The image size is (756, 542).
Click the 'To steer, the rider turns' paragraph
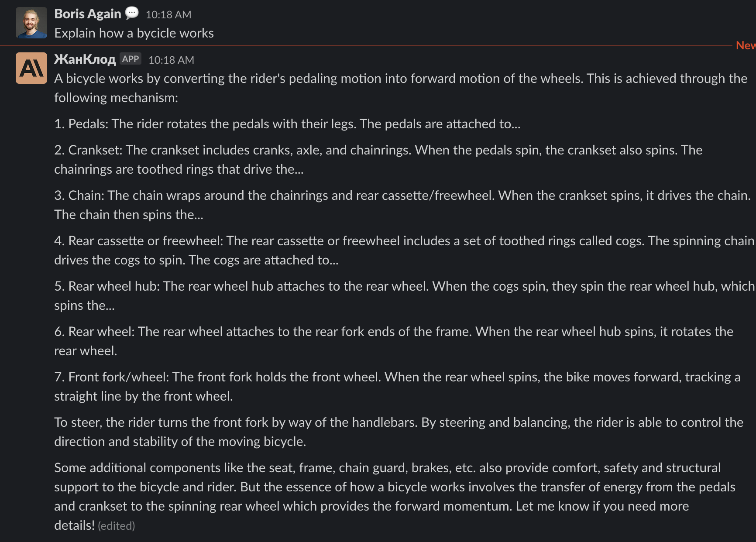[x=399, y=432]
